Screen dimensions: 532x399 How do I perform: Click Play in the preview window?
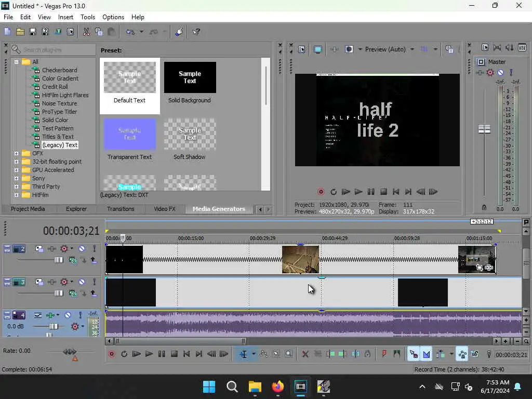click(358, 192)
